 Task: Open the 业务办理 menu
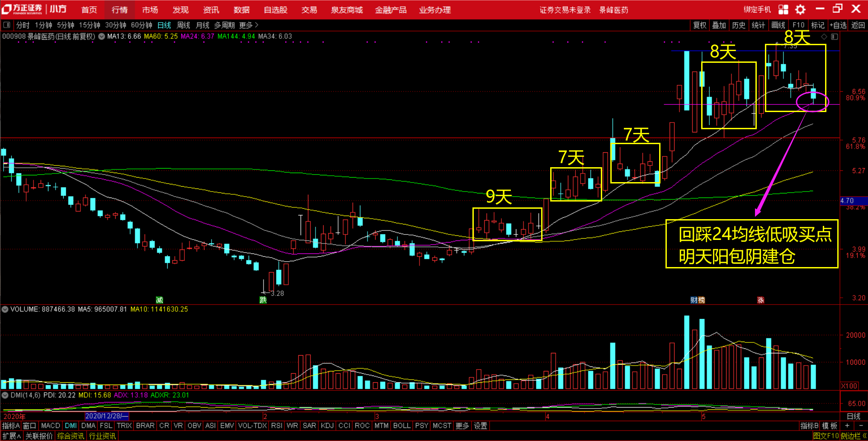click(435, 9)
